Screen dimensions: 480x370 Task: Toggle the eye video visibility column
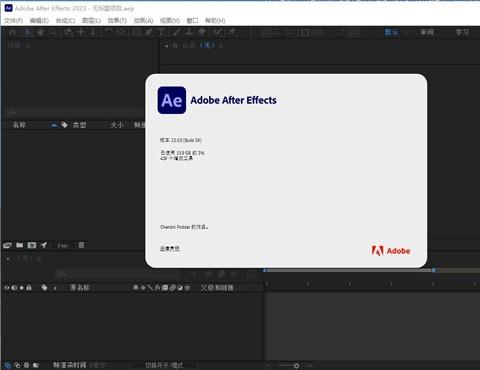click(x=7, y=287)
